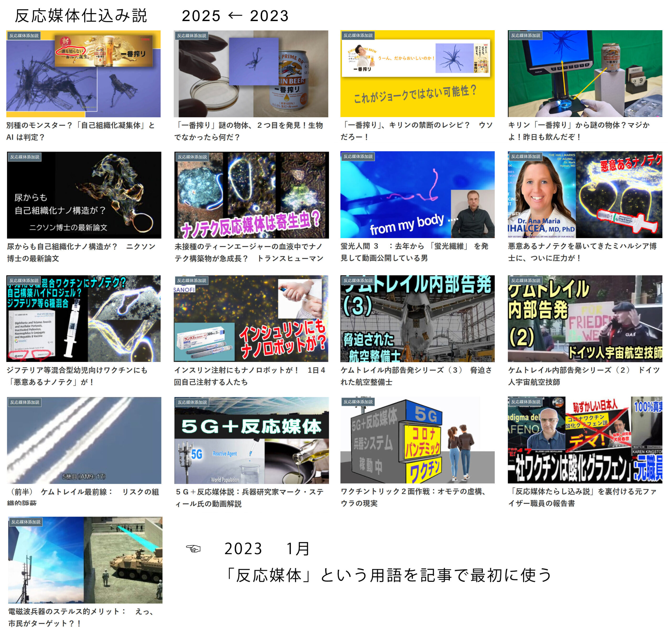The width and height of the screenshot is (672, 641).
Task: Click the Dr. Ana Maria Mihalcea thumbnail
Action: (585, 195)
